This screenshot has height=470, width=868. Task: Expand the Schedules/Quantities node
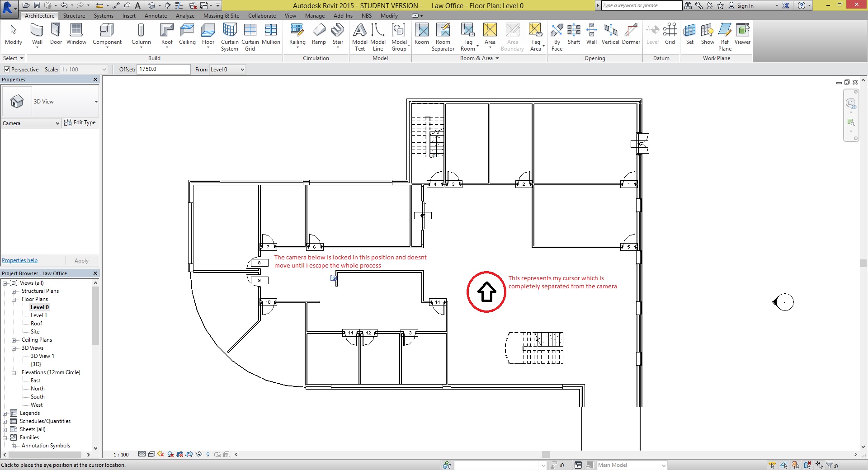[x=5, y=422]
